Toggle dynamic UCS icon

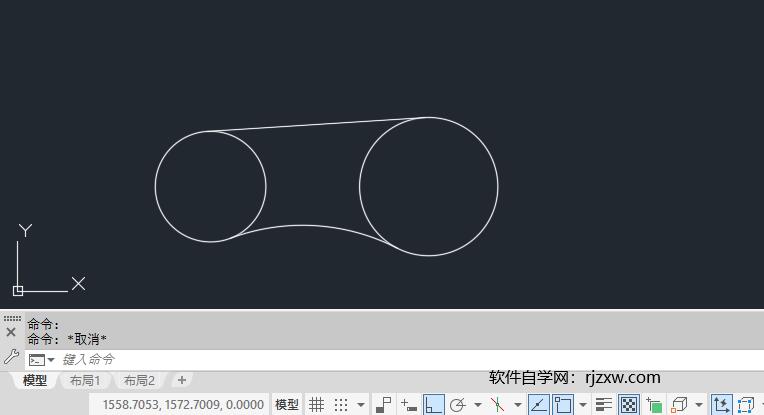click(x=721, y=405)
